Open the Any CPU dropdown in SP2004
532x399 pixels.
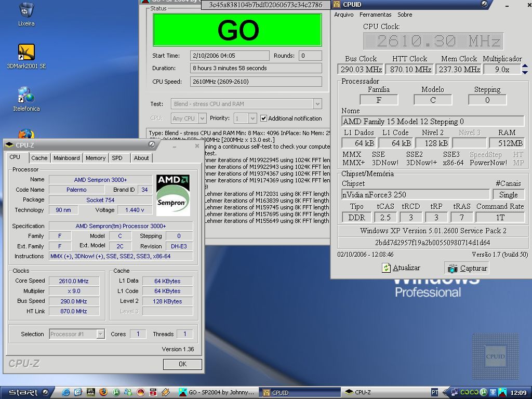click(x=202, y=118)
